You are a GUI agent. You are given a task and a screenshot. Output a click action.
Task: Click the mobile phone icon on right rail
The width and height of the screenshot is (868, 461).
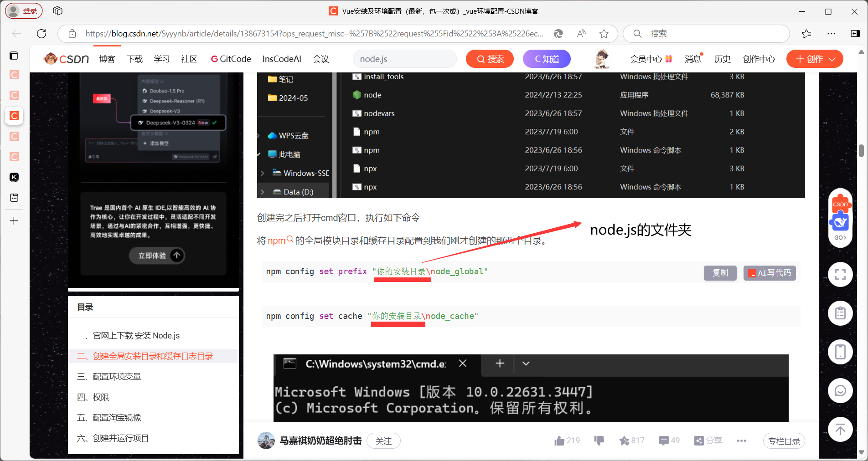pos(840,352)
